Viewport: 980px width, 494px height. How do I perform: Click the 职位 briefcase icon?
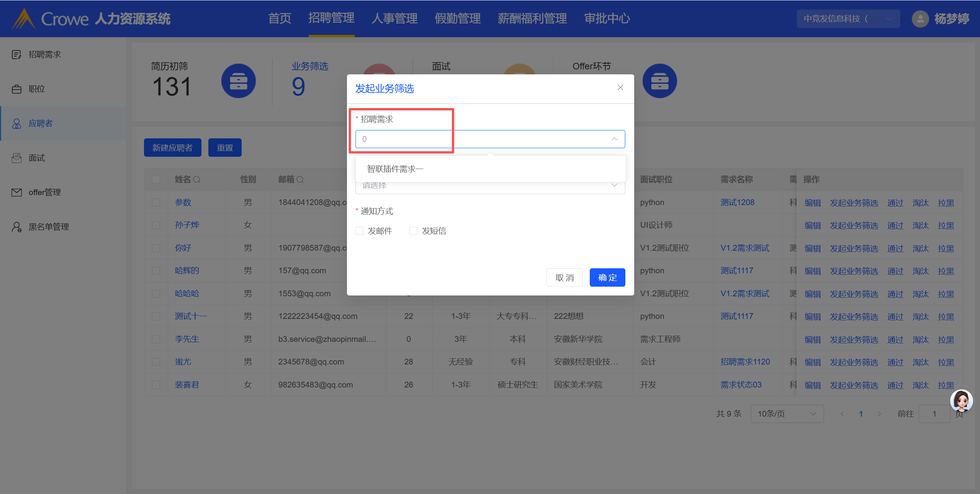[16, 89]
